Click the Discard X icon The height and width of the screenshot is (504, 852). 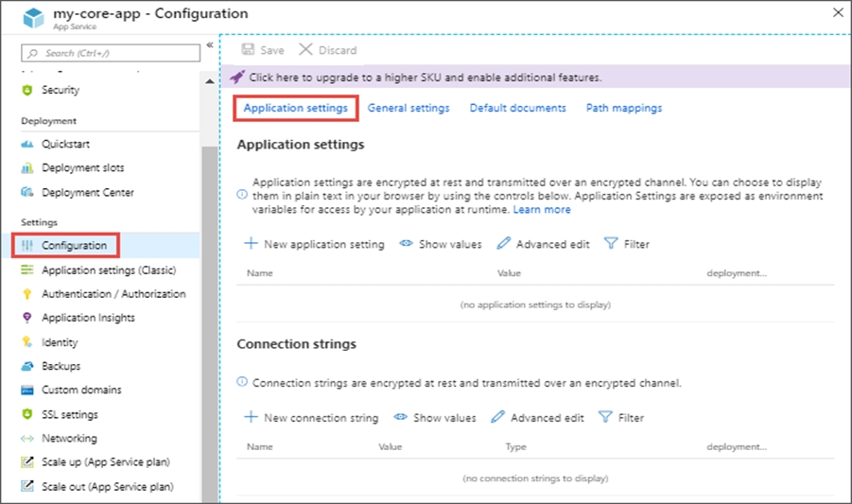pos(306,49)
